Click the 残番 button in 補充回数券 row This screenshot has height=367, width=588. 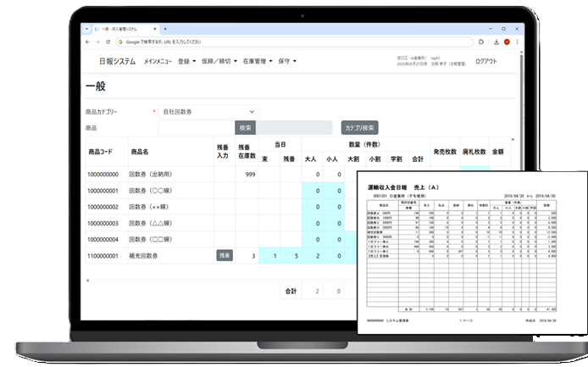tap(225, 256)
